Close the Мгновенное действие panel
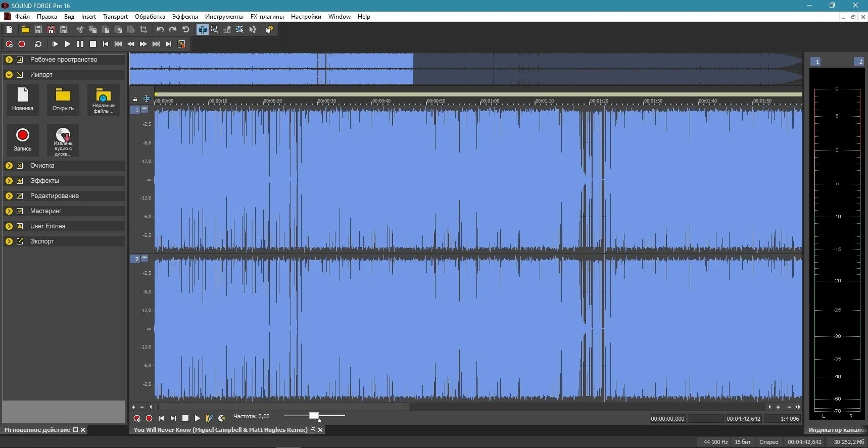 [83, 430]
